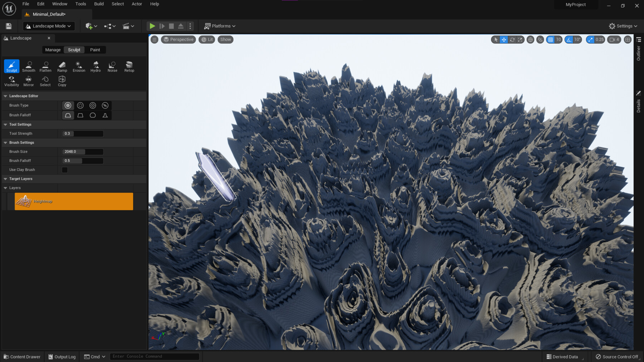Image resolution: width=644 pixels, height=362 pixels.
Task: Switch to the Paint tab
Action: 95,50
